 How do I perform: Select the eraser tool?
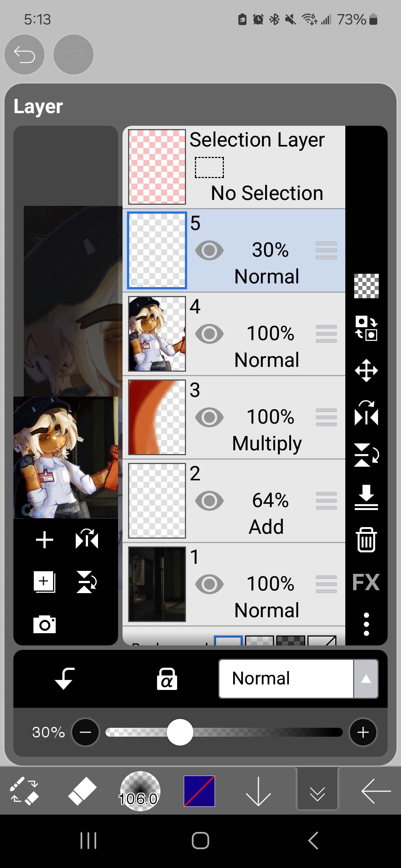pyautogui.click(x=82, y=790)
